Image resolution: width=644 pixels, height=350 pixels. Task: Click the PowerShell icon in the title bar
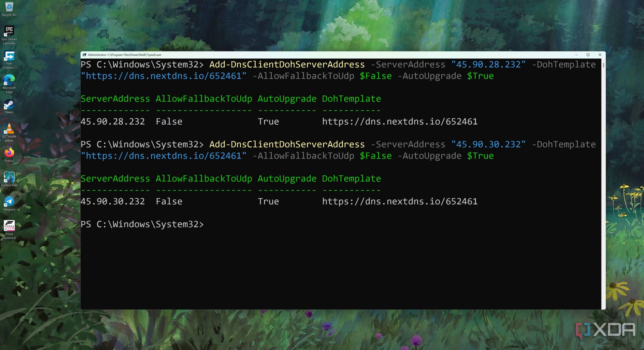click(85, 55)
